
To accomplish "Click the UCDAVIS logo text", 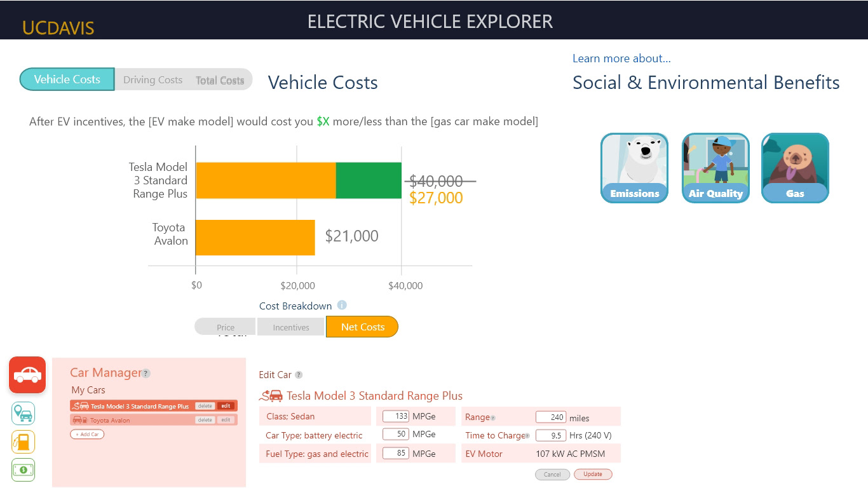I will (x=58, y=28).
